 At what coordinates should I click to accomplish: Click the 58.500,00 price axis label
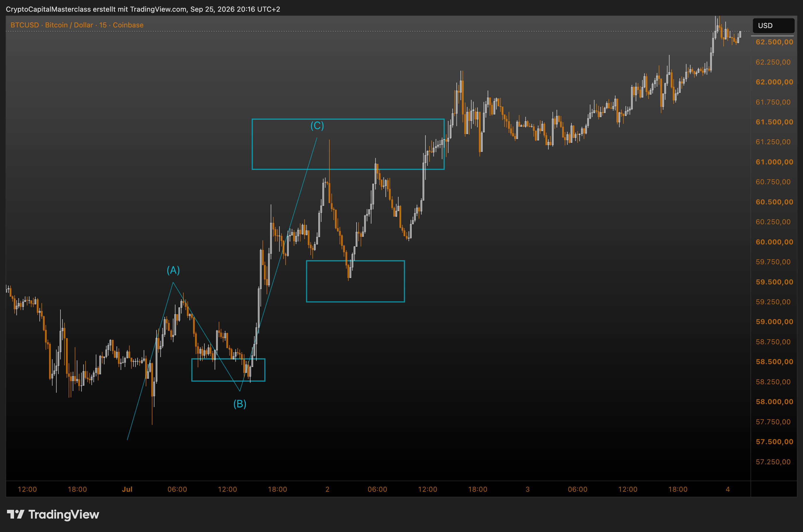click(x=774, y=362)
